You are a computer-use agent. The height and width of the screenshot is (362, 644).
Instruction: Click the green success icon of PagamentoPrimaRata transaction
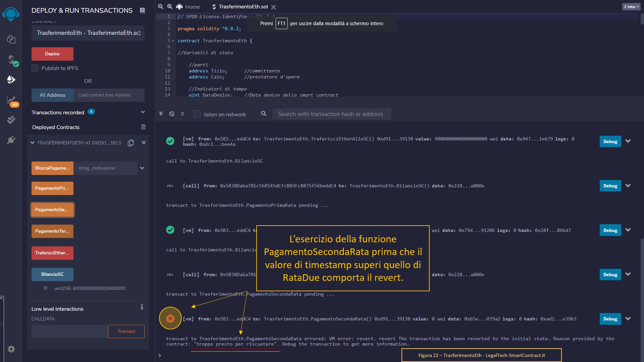170,230
